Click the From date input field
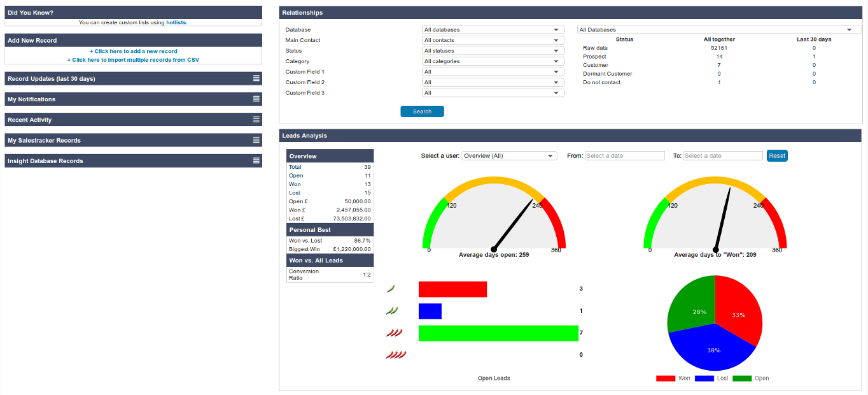The width and height of the screenshot is (868, 395). (x=624, y=156)
